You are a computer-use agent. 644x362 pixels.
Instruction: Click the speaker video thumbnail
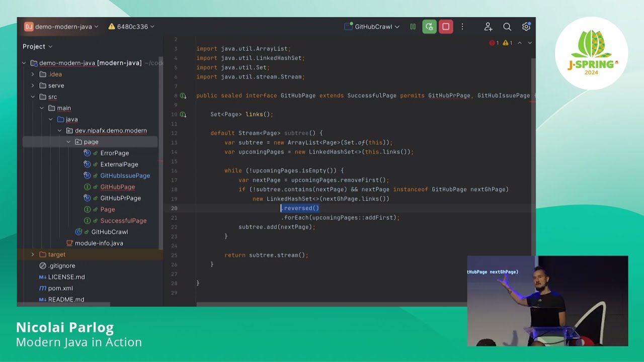coord(547,301)
